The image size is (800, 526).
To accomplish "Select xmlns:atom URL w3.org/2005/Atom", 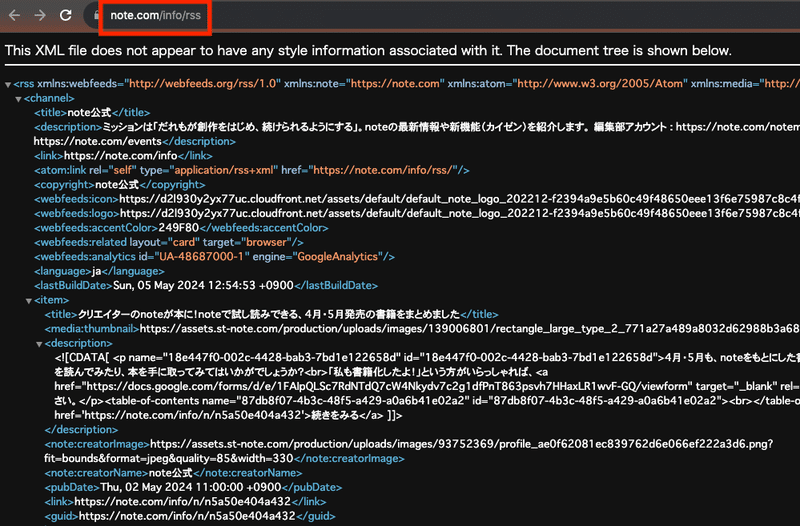I will (600, 84).
